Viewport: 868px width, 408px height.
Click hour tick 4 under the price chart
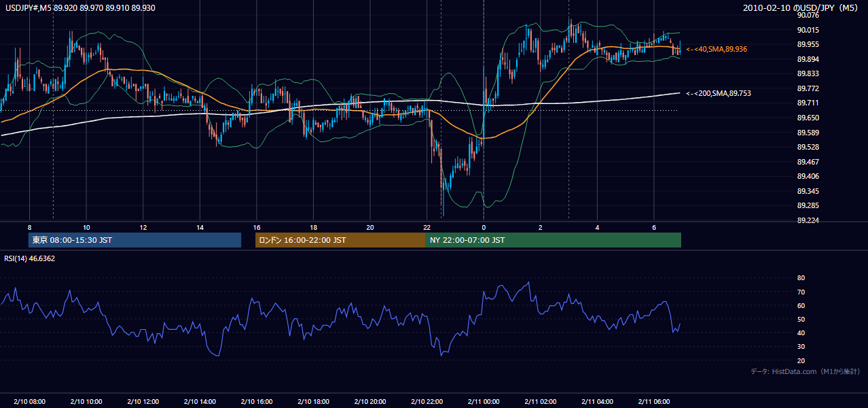click(x=597, y=227)
